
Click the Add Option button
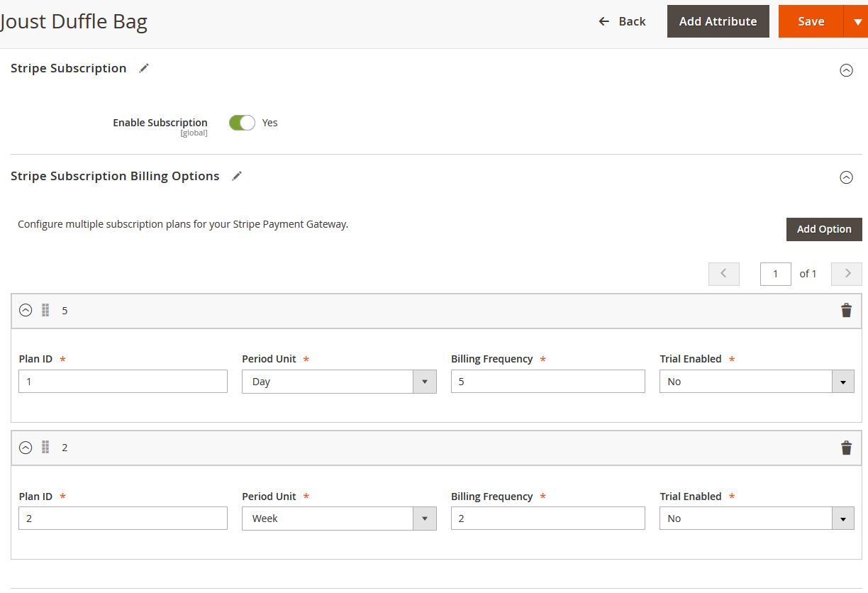[824, 229]
